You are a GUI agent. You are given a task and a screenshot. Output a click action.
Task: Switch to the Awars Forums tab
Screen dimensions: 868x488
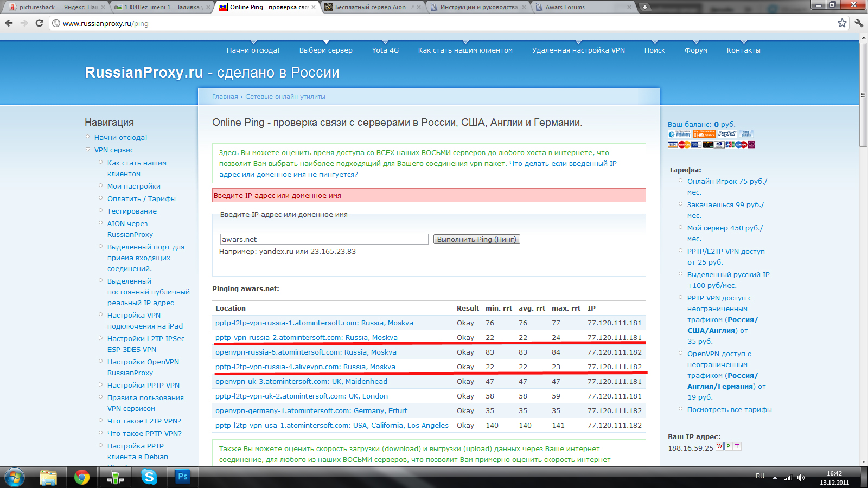[x=583, y=7]
